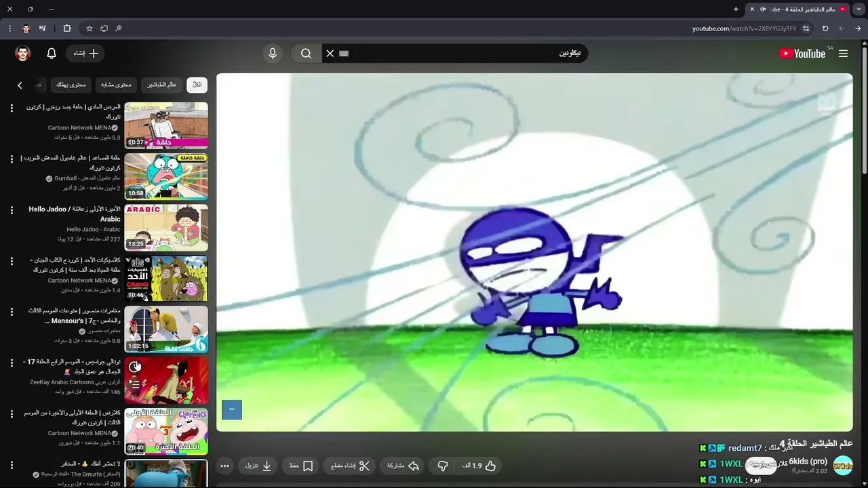Image resolution: width=868 pixels, height=488 pixels.
Task: Share the video via مشاركة
Action: click(x=403, y=466)
